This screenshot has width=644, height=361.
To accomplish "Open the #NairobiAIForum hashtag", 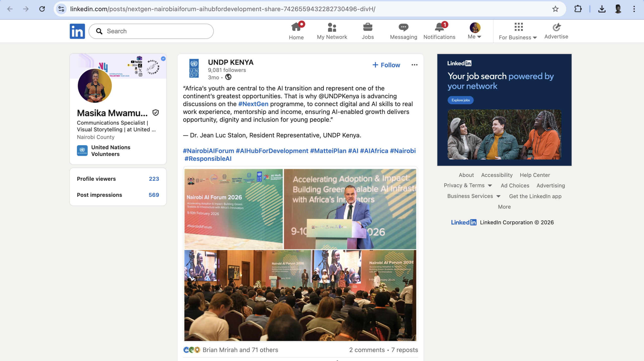I will pyautogui.click(x=208, y=151).
